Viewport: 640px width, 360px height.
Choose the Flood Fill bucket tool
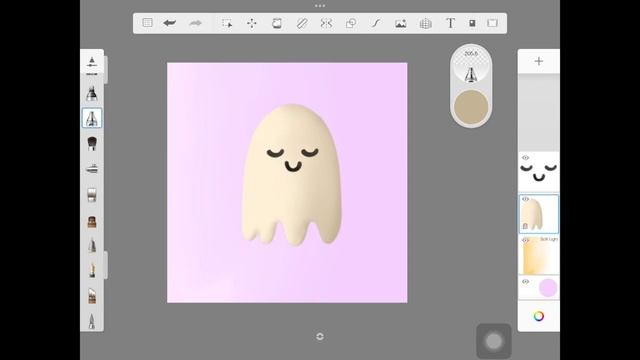click(x=277, y=23)
